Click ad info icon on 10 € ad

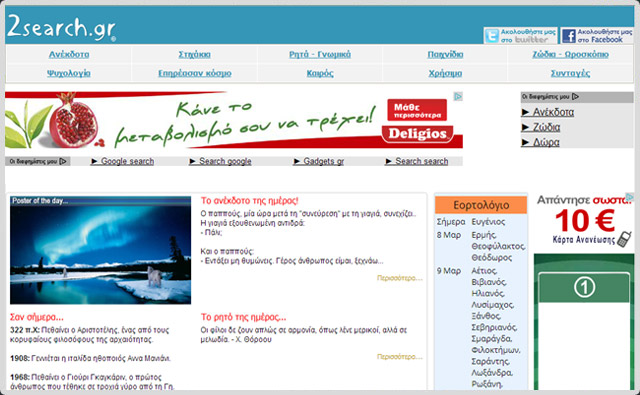coord(630,197)
